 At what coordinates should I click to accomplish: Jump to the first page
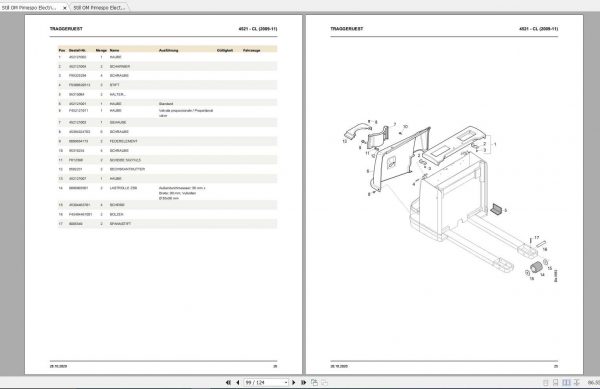click(228, 382)
